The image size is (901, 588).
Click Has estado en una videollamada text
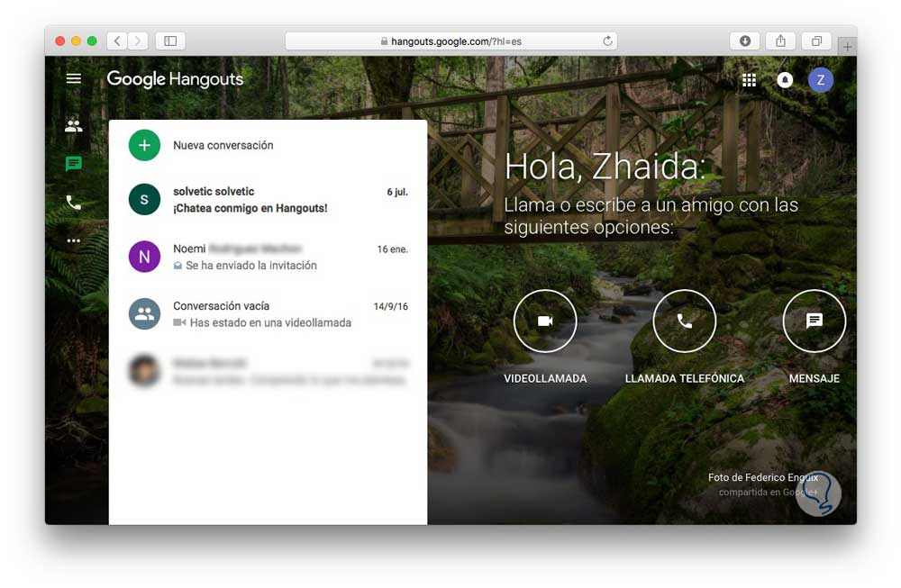pyautogui.click(x=270, y=322)
